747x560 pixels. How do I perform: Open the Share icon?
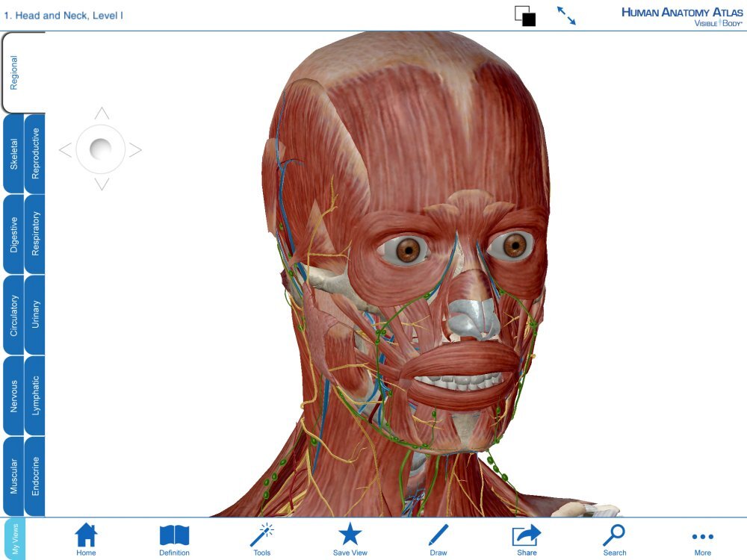(x=526, y=536)
